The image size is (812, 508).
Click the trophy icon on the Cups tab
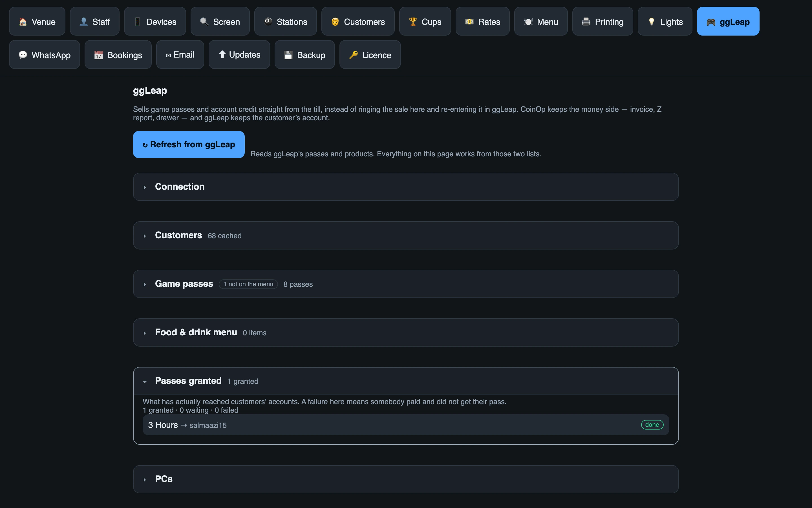(413, 22)
